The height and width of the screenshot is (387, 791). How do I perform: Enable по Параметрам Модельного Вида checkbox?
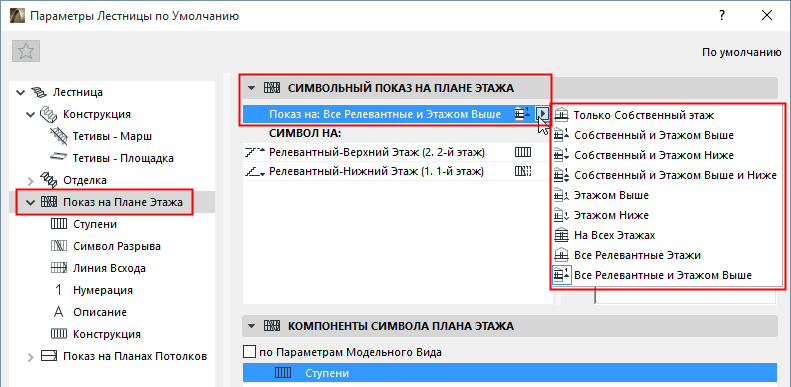click(x=250, y=352)
